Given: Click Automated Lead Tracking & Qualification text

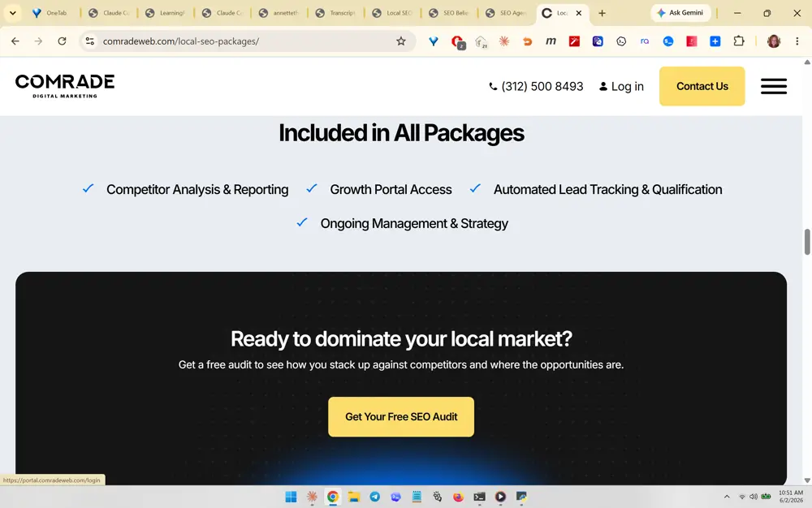Looking at the screenshot, I should tap(607, 190).
